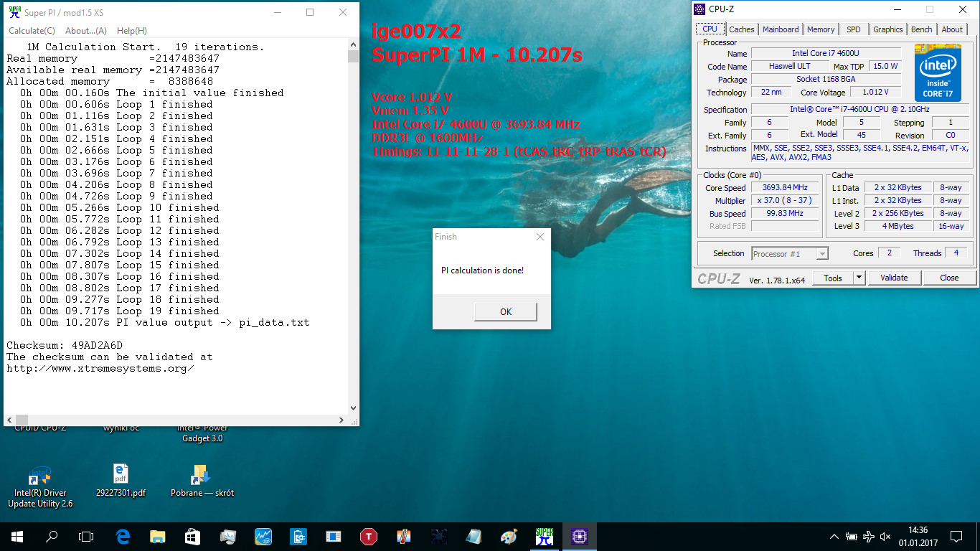
Task: Switch to the Mainboard tab in CPU-Z
Action: pyautogui.click(x=781, y=29)
